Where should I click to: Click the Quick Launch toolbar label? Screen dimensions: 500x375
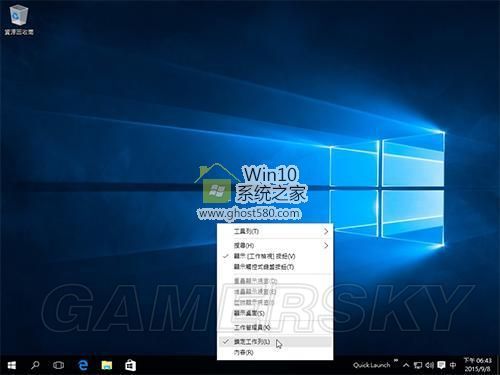tap(371, 365)
